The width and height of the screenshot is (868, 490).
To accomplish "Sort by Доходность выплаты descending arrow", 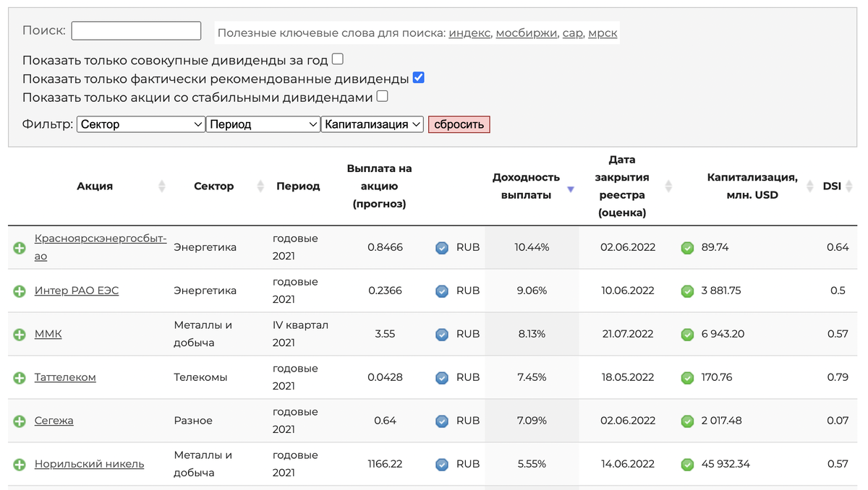I will point(571,189).
